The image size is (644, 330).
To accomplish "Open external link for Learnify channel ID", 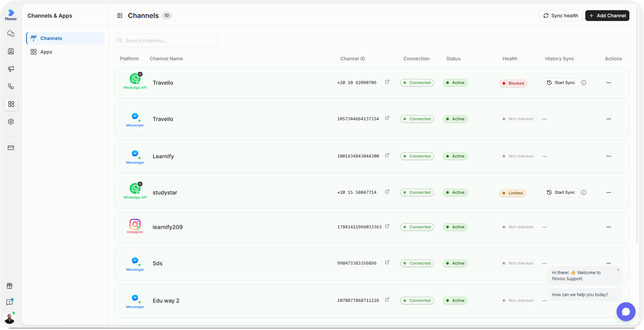I will (387, 156).
